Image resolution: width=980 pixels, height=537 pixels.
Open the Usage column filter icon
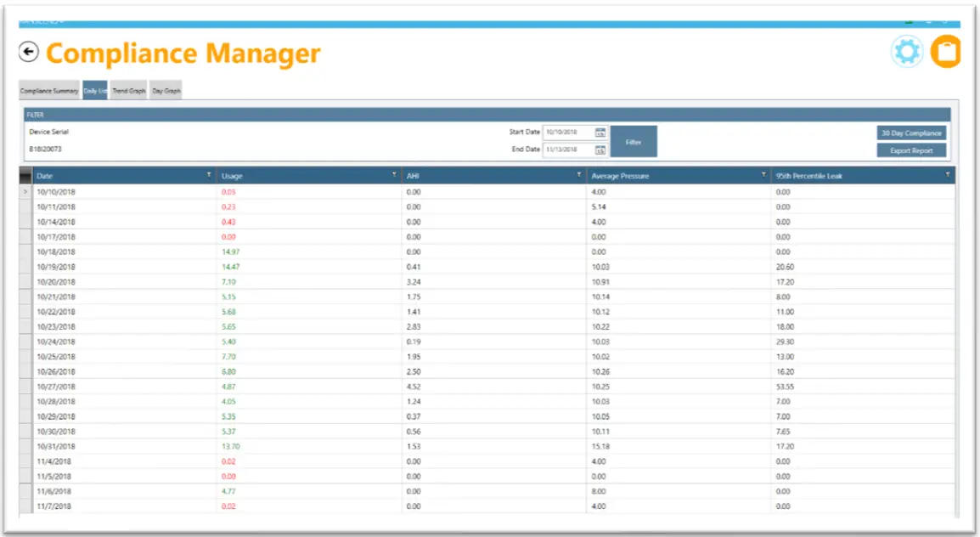(394, 175)
